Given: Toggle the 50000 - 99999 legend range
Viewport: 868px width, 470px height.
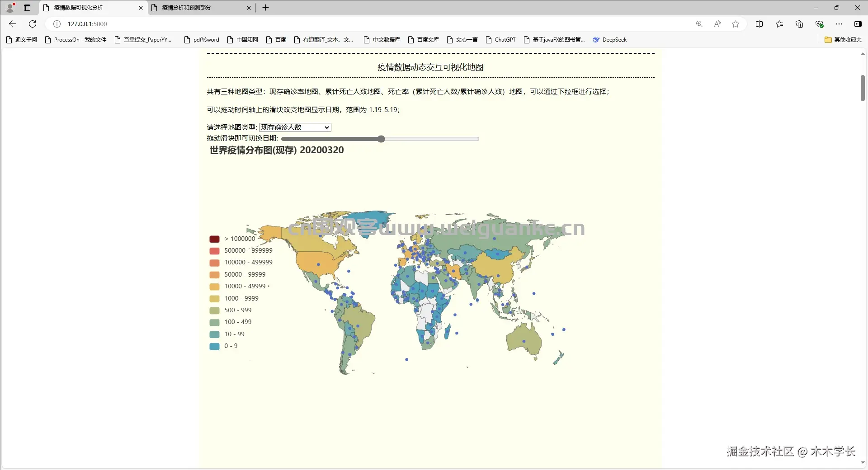Looking at the screenshot, I should pos(237,274).
